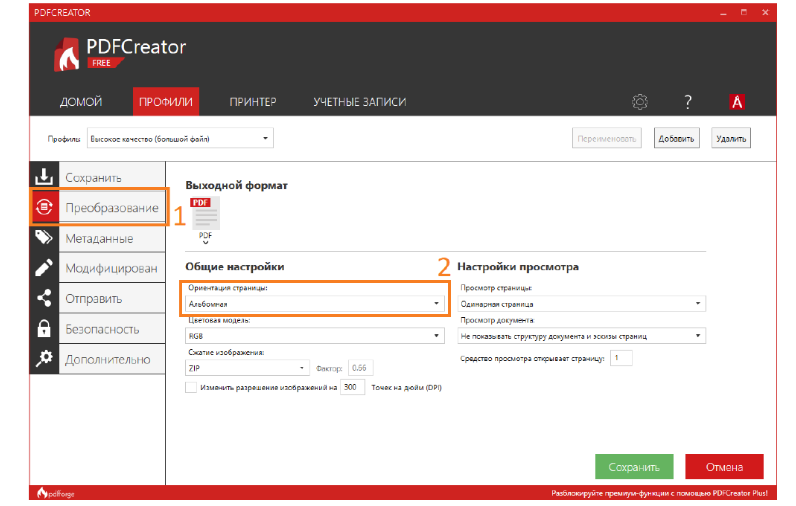Image resolution: width=796 pixels, height=506 pixels.
Task: Open the Сохранить sidebar section
Action: pyautogui.click(x=112, y=177)
